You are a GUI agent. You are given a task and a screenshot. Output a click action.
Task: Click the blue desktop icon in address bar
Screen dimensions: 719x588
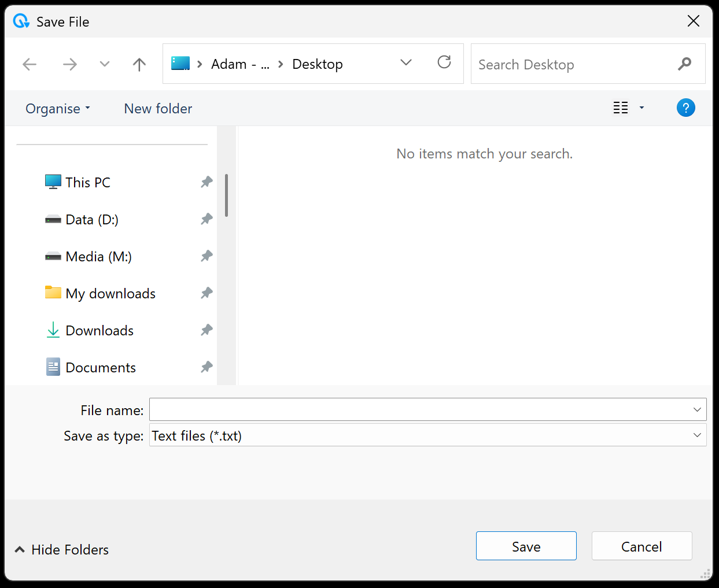180,64
